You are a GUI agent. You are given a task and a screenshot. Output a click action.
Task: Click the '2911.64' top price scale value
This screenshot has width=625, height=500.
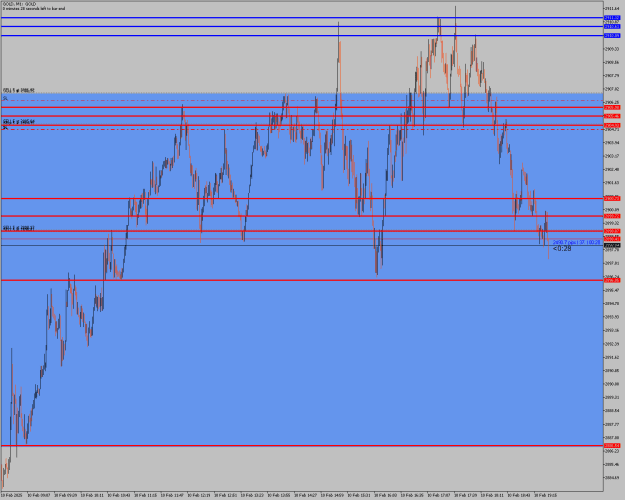[x=611, y=8]
